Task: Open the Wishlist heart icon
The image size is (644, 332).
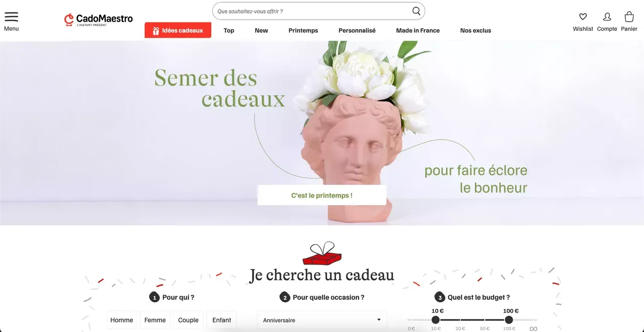Action: pyautogui.click(x=583, y=17)
